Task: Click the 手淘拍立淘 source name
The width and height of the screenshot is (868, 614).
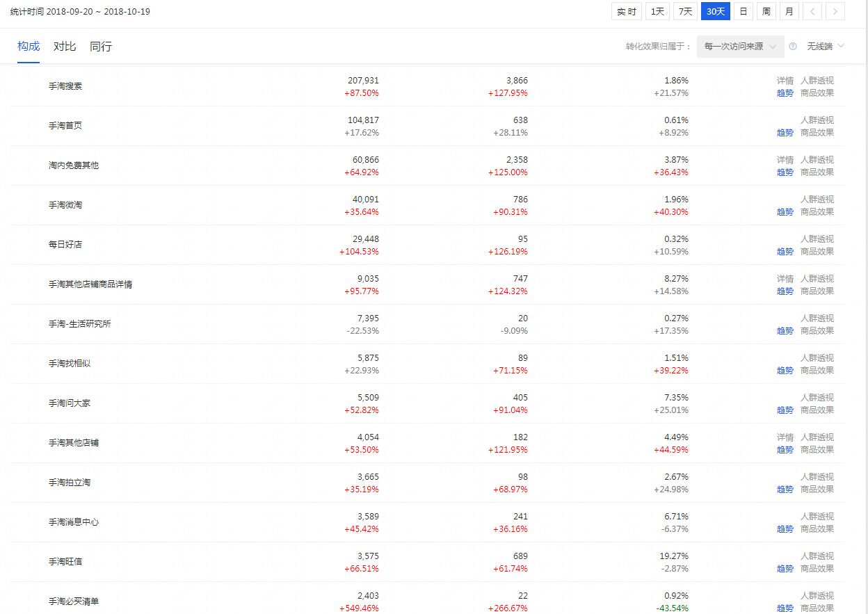Action: 70,483
